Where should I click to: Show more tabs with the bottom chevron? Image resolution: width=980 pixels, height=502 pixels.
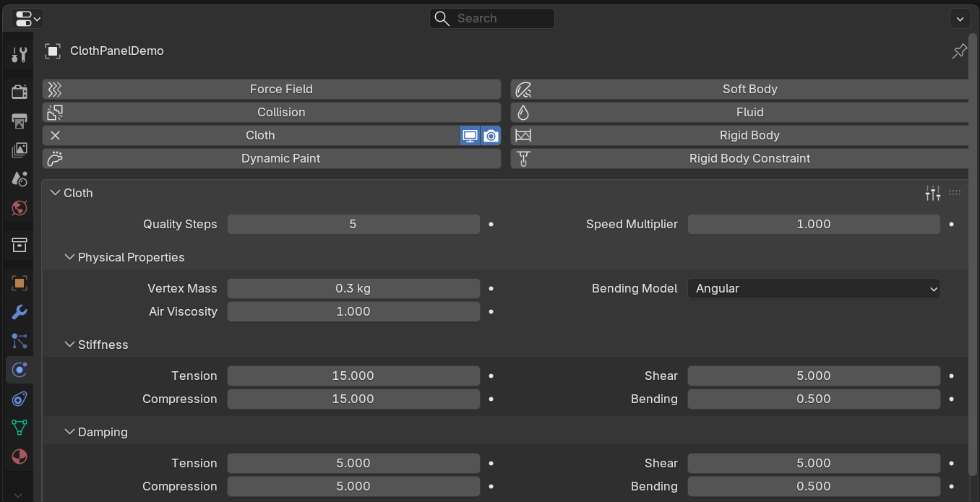(x=19, y=495)
